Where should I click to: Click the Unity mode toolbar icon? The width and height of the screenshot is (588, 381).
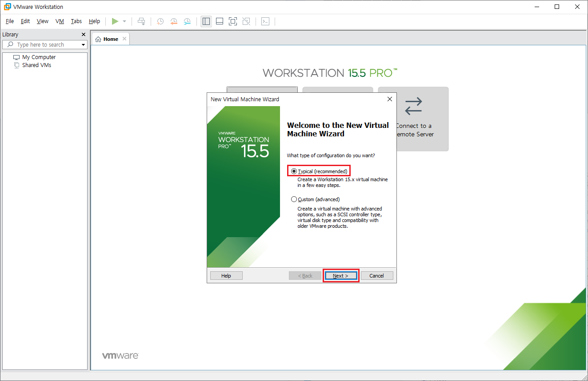[x=246, y=21]
